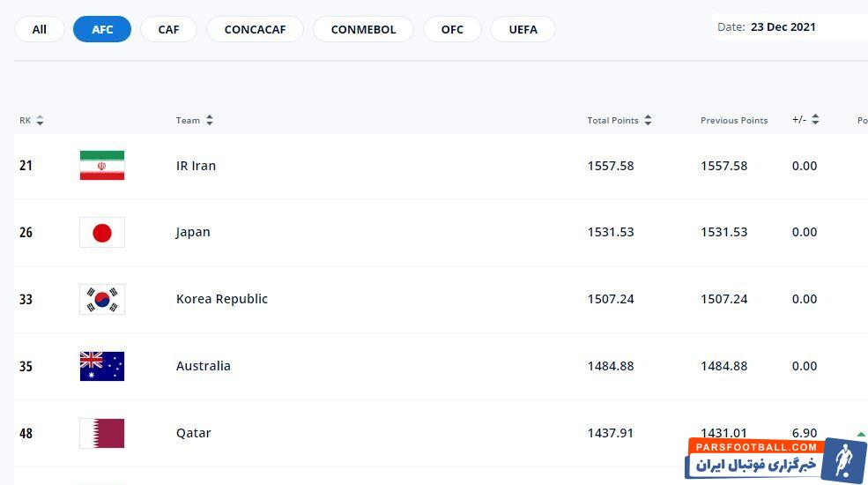Sort by Team column arrows
The height and width of the screenshot is (485, 868).
point(210,121)
